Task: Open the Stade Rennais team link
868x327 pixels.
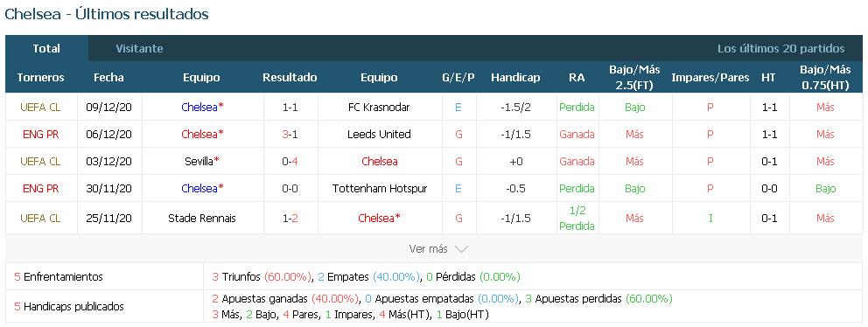Action: (202, 219)
